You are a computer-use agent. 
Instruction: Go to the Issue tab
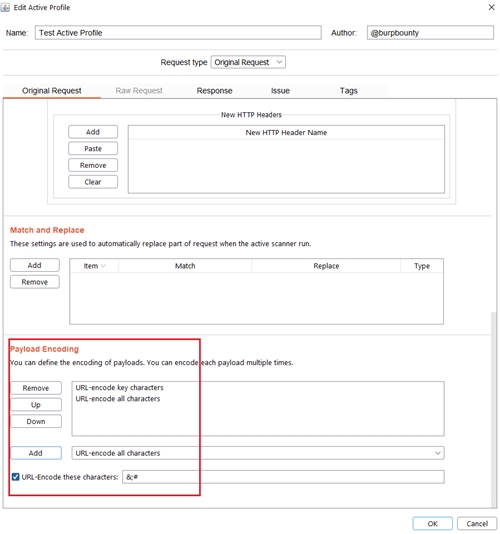tap(280, 91)
